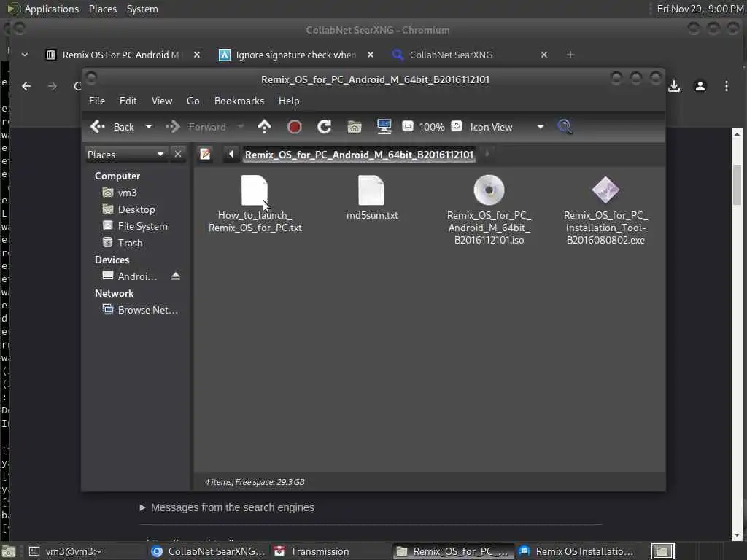Switch to Remix OS Installatio... taskbar window
Screen dimensions: 747x560
point(576,551)
